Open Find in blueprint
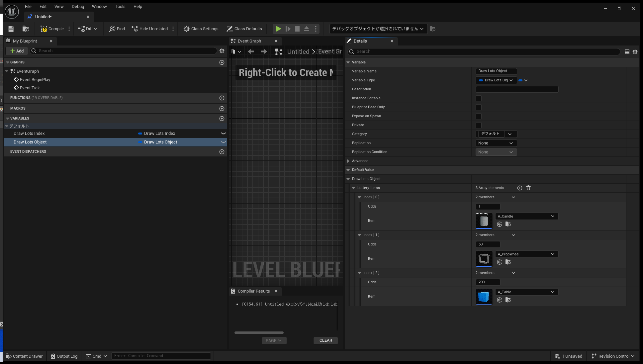The image size is (643, 364). (x=117, y=29)
